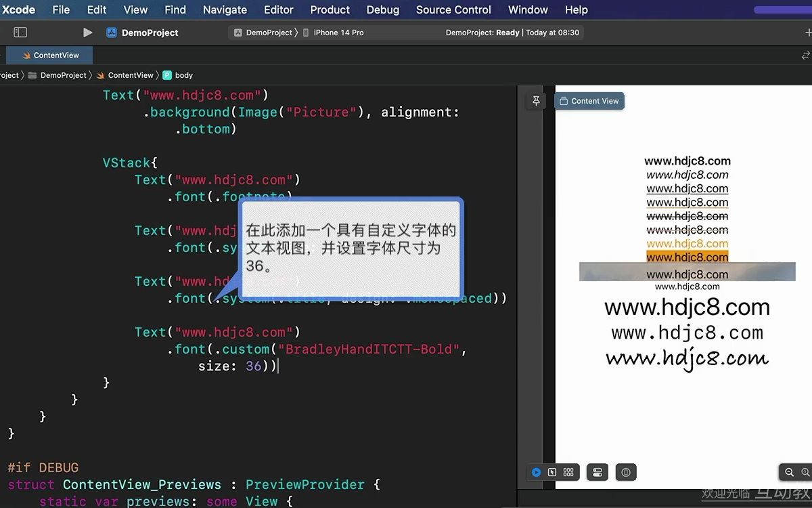Screen dimensions: 812x508
Task: Click the Run button to build the project
Action: click(x=87, y=32)
